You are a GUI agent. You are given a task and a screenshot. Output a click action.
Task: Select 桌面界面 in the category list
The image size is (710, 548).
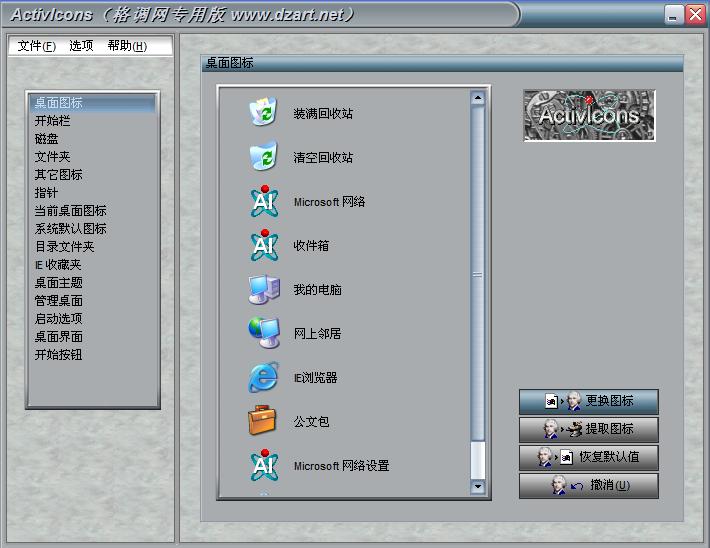(x=93, y=337)
